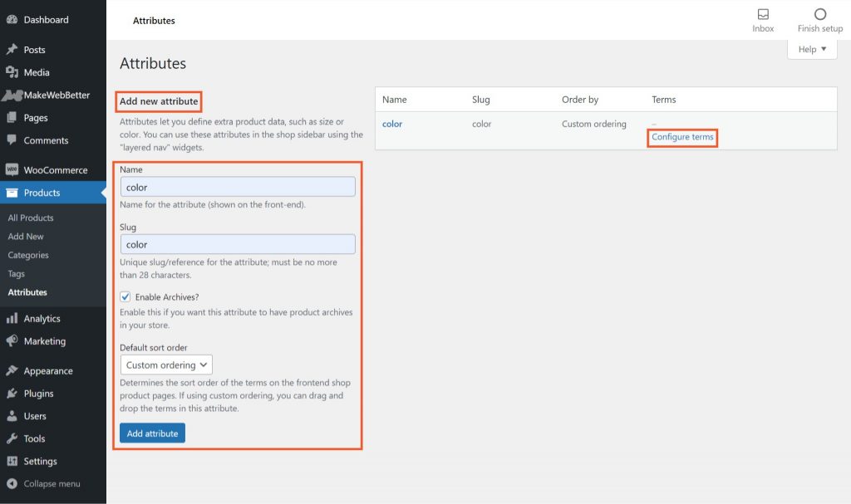Viewport: 851px width, 504px height.
Task: Click the Media icon in sidebar
Action: (12, 72)
